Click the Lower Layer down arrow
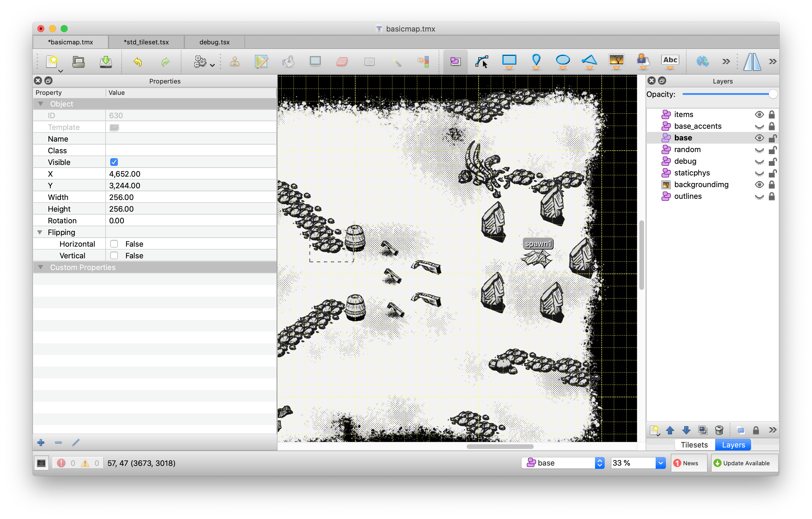This screenshot has width=812, height=519. coord(686,430)
